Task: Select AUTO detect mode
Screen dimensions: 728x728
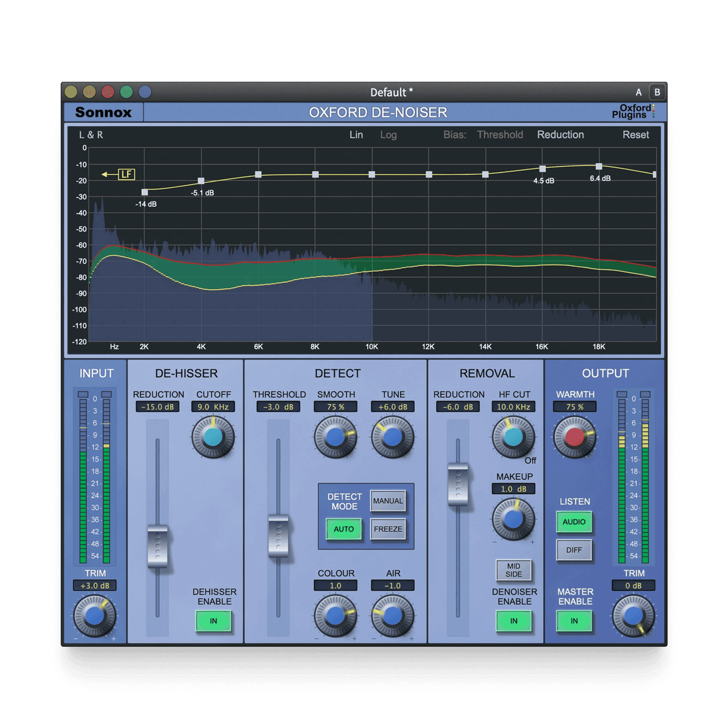Action: 344,529
